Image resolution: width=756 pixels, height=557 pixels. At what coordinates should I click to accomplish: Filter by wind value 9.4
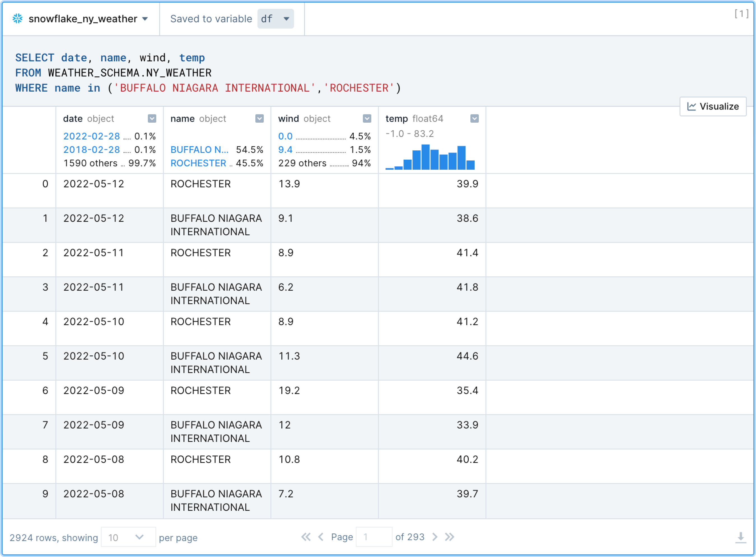coord(285,150)
